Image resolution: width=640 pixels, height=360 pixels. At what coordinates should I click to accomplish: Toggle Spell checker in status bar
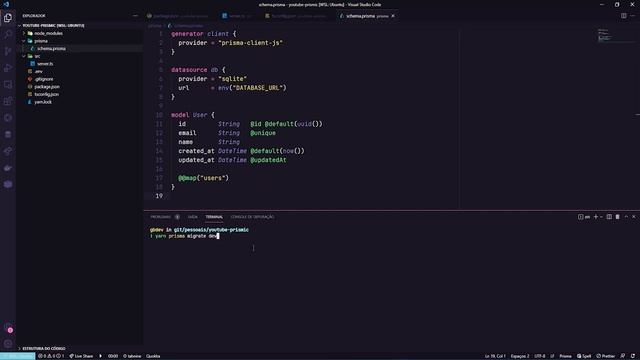pyautogui.click(x=584, y=356)
